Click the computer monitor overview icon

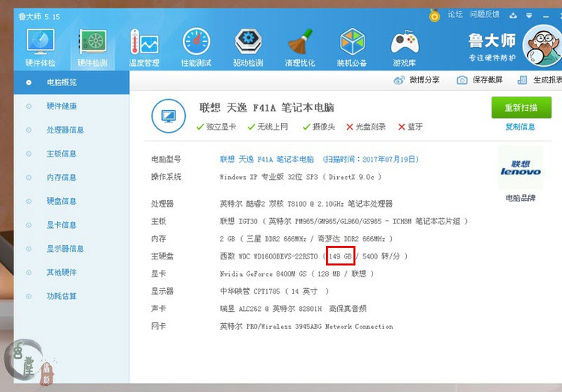(x=169, y=116)
